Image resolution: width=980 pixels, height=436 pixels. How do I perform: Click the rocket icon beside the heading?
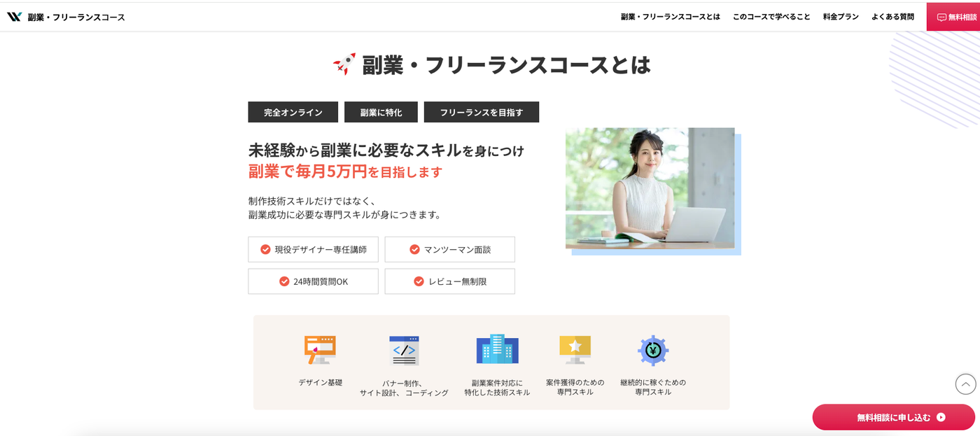[x=344, y=64]
